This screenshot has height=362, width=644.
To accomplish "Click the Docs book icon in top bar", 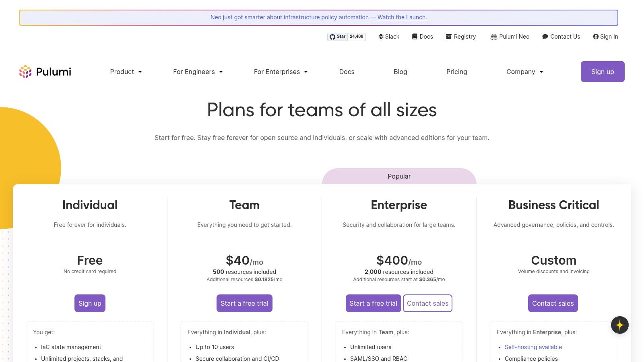I will [x=414, y=37].
